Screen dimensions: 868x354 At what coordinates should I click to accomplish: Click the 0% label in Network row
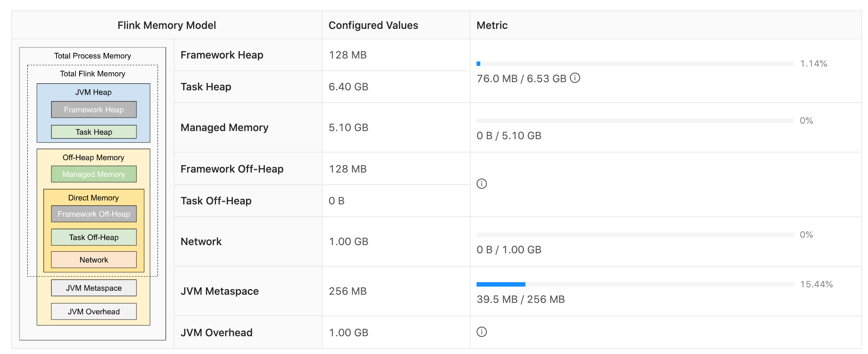pyautogui.click(x=806, y=235)
